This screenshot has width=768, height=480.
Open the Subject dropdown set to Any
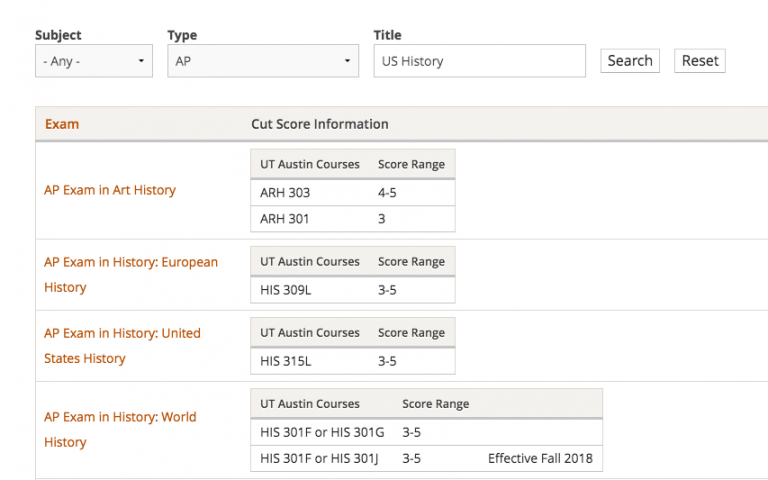(x=93, y=61)
